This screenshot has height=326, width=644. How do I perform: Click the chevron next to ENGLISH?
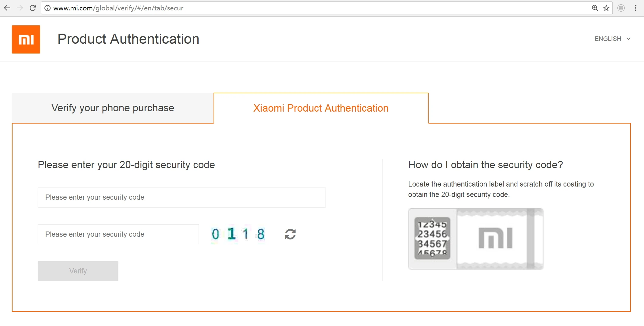pos(628,39)
